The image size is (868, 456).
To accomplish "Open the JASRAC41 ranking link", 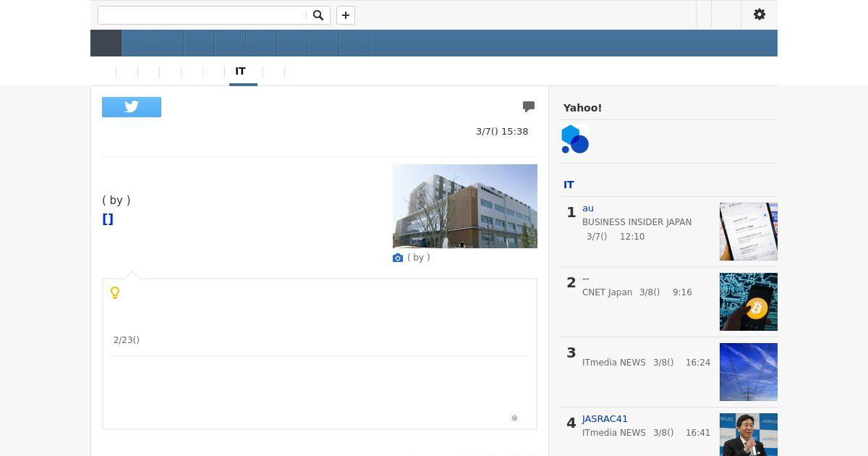I will pyautogui.click(x=605, y=418).
